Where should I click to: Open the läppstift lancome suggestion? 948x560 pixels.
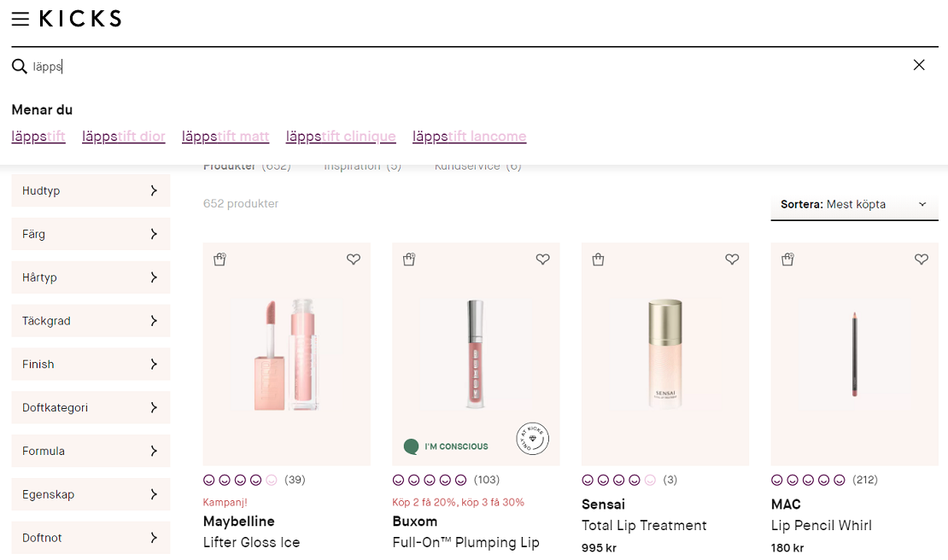point(469,137)
